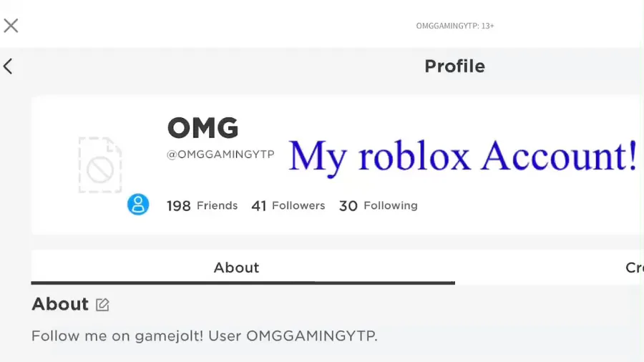View the 41 Followers list

click(288, 206)
